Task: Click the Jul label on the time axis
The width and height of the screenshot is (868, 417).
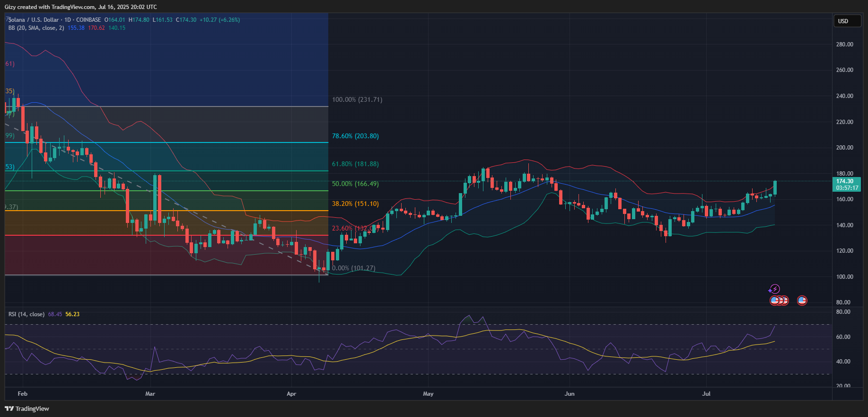Action: click(x=706, y=394)
